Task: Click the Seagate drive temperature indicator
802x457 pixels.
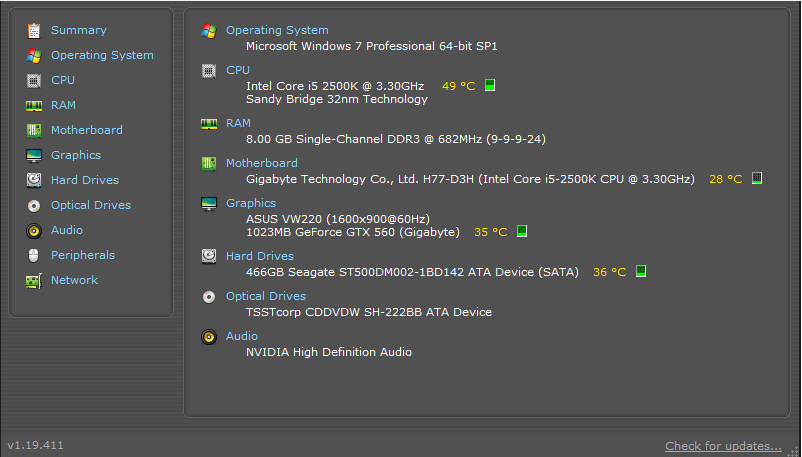Action: pyautogui.click(x=641, y=271)
